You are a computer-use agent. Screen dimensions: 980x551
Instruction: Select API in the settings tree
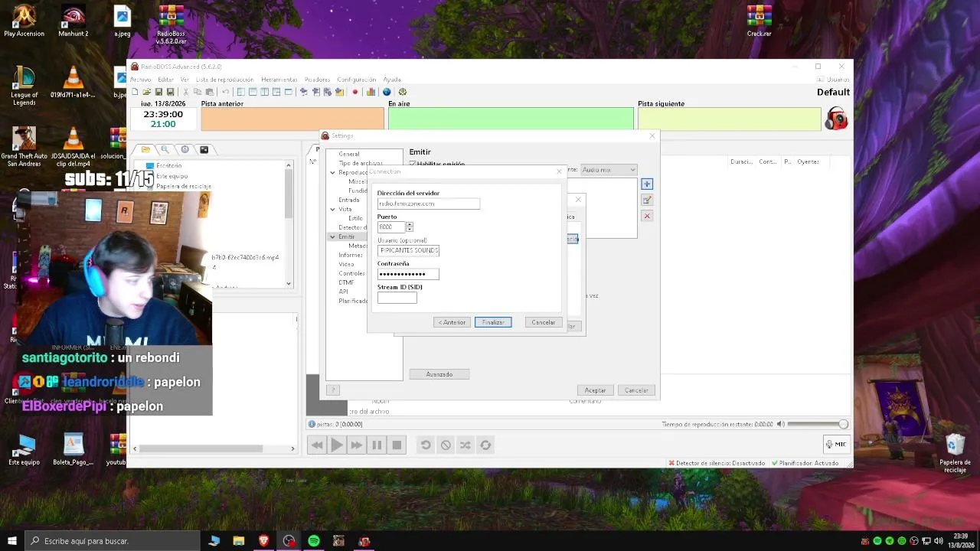click(344, 292)
